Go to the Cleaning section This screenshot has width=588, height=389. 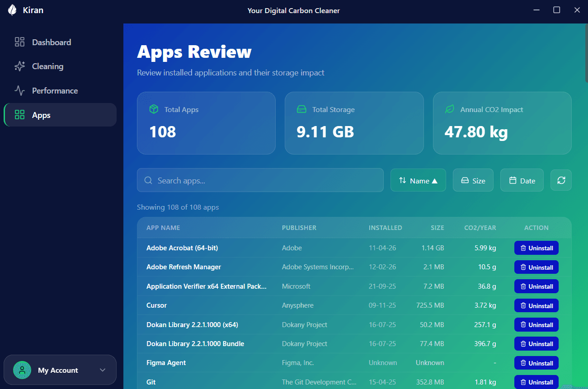(60, 66)
